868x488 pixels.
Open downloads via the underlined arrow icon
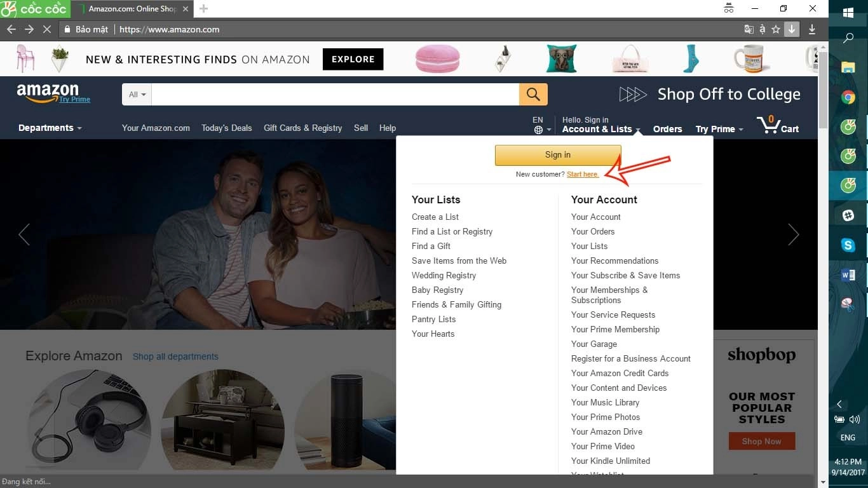pos(812,29)
